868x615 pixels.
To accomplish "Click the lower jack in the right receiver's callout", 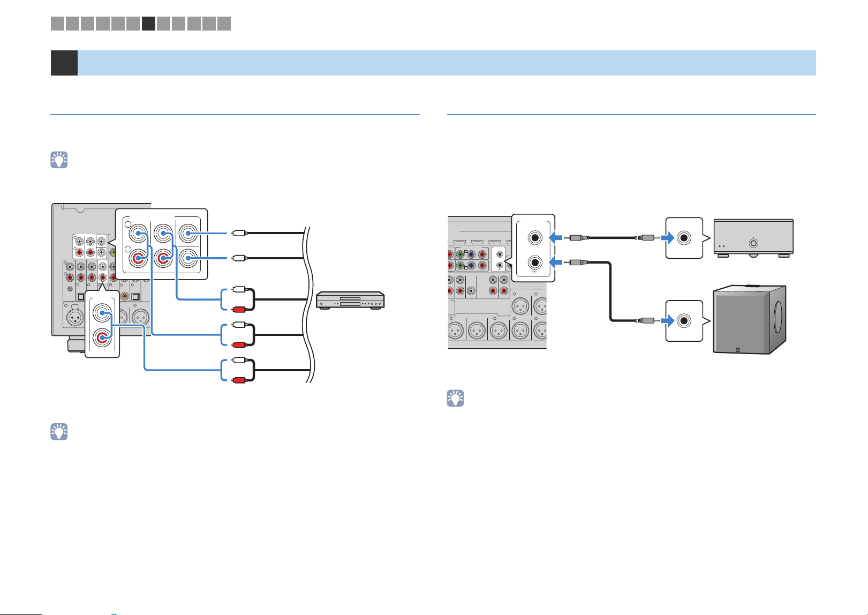I will tap(534, 262).
